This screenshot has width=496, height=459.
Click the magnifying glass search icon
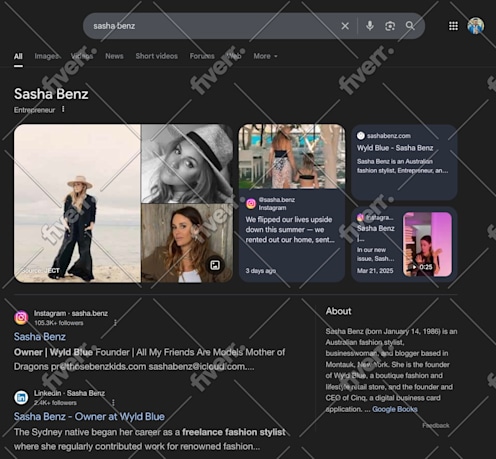click(410, 26)
